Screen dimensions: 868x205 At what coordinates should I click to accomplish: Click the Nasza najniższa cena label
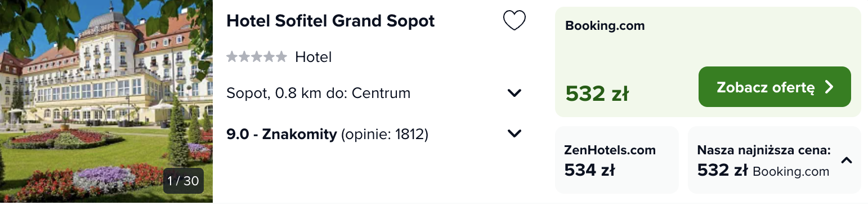pos(764,150)
